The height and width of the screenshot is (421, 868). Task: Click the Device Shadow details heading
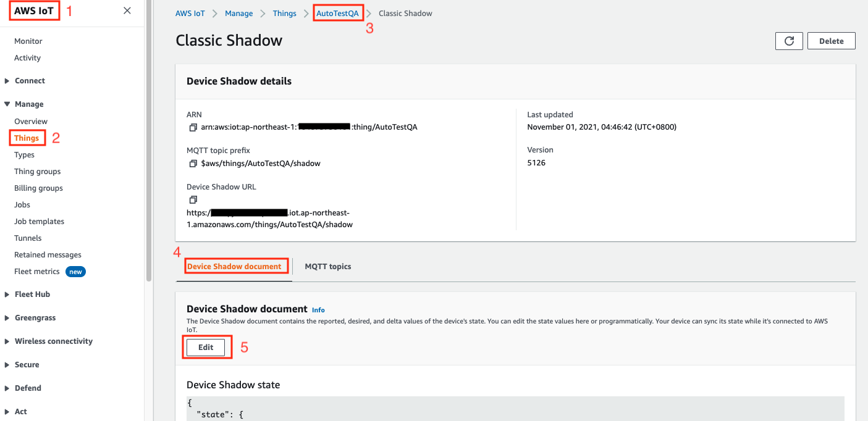(x=239, y=81)
